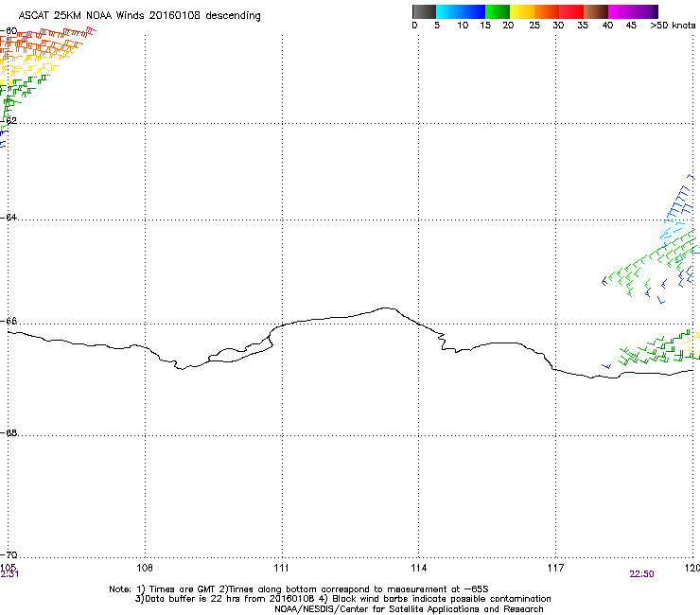The height and width of the screenshot is (615, 700).
Task: Click the brown 35-40 knots color swatch
Action: [596, 11]
